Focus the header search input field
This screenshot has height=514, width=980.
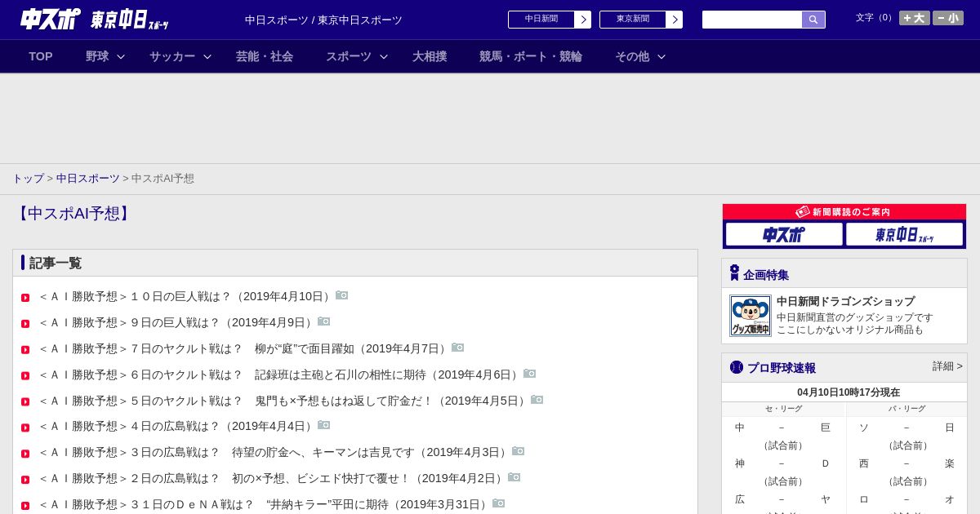coord(752,20)
